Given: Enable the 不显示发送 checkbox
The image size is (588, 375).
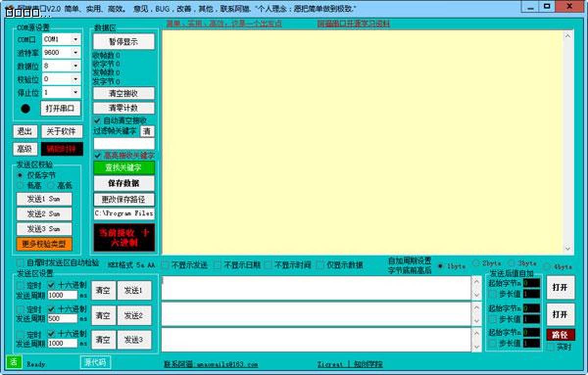Looking at the screenshot, I should [166, 265].
